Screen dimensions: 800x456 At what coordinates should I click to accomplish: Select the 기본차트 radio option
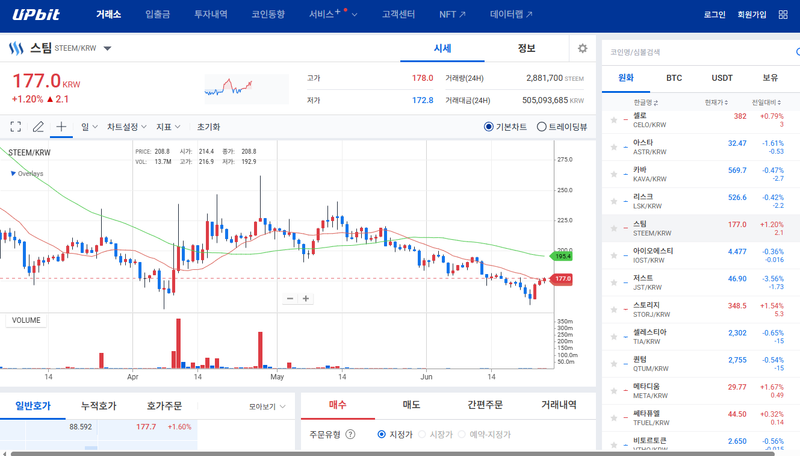pos(489,126)
